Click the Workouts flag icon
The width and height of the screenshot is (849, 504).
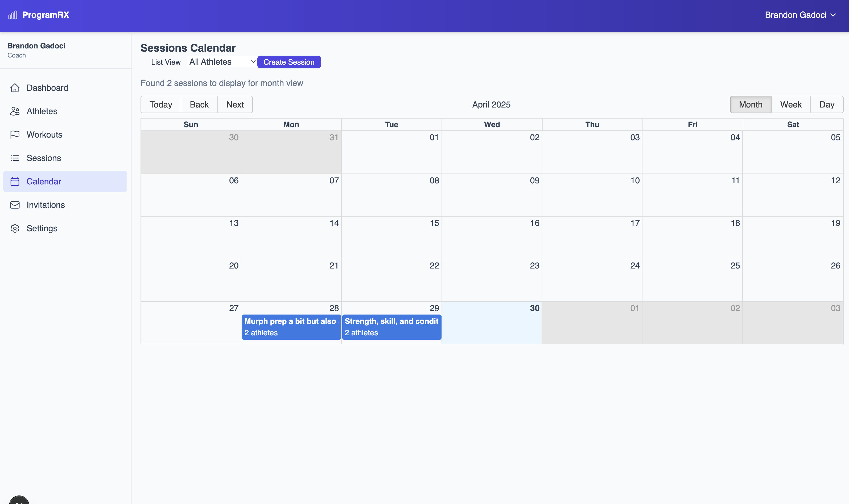(x=15, y=135)
